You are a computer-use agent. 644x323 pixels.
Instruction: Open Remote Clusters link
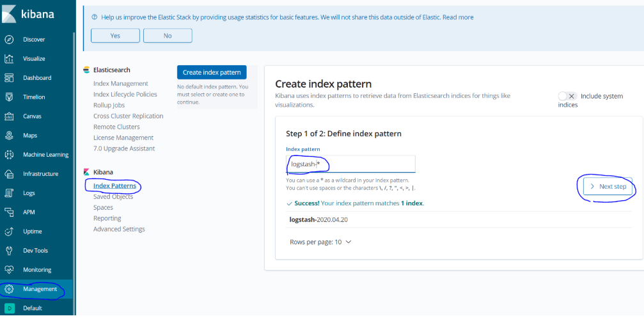pos(116,127)
